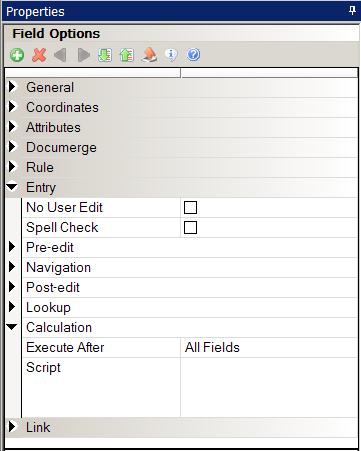The image size is (361, 451).
Task: Expand the Pre-edit group
Action: point(12,247)
